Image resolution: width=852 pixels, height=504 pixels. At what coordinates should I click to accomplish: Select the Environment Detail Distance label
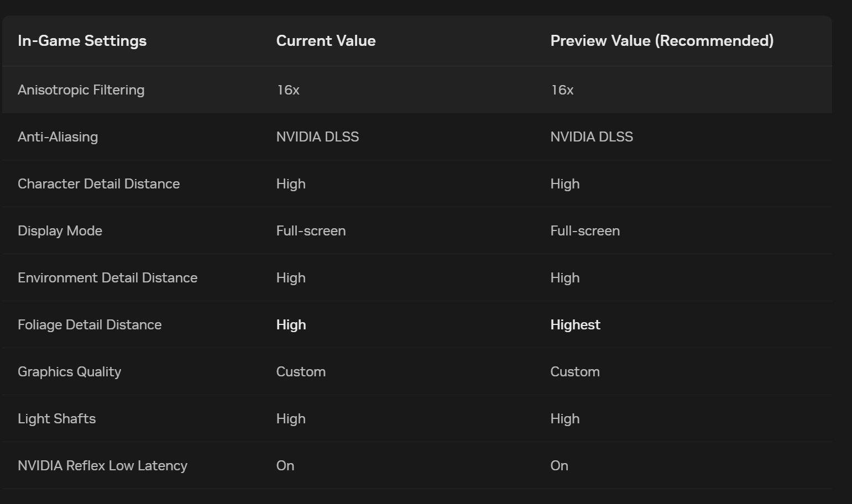(x=107, y=278)
